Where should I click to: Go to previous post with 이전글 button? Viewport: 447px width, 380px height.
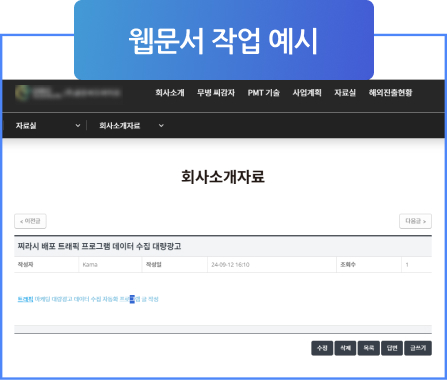30,221
